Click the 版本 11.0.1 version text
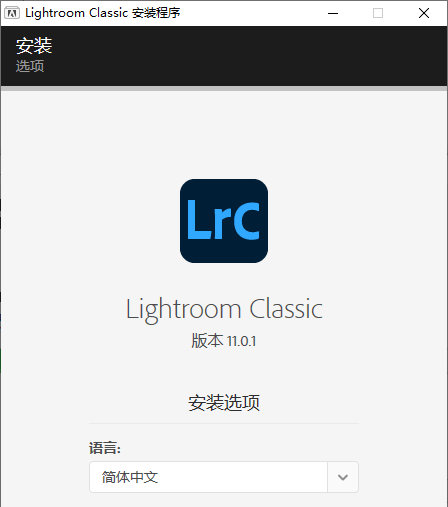Viewport: 448px width, 507px height. (x=224, y=341)
